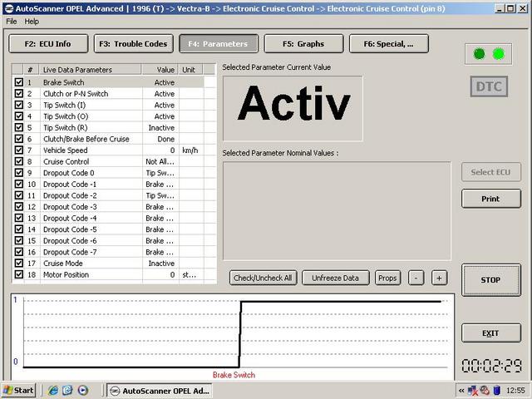Click the EXIT button

coord(490,333)
